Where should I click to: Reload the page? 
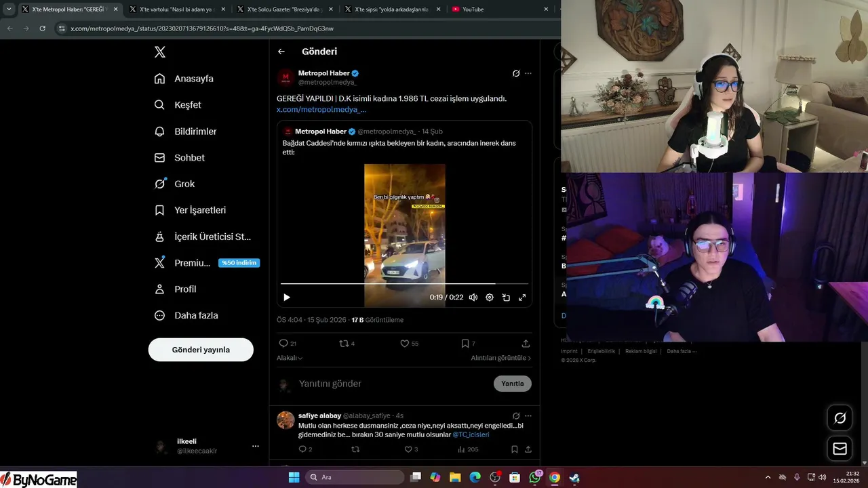[42, 28]
